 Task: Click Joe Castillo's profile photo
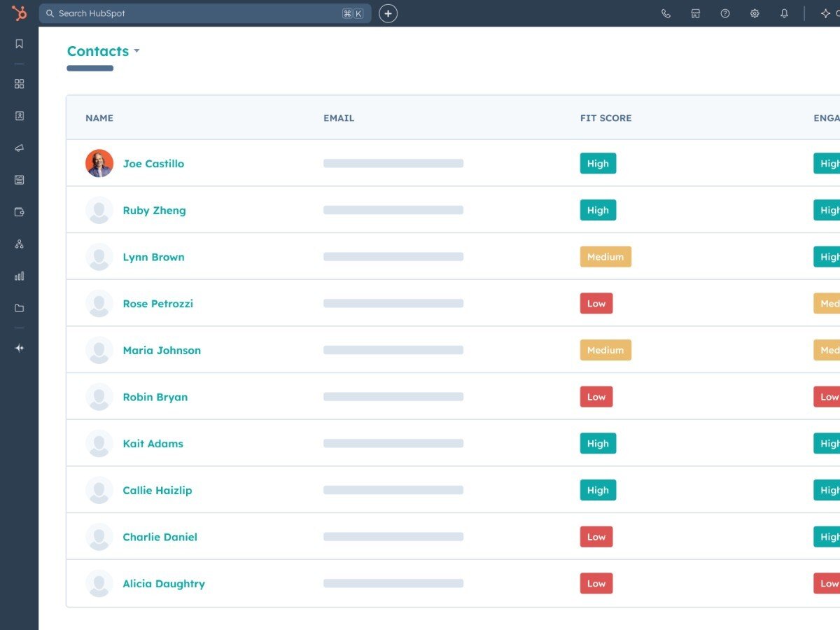[99, 163]
